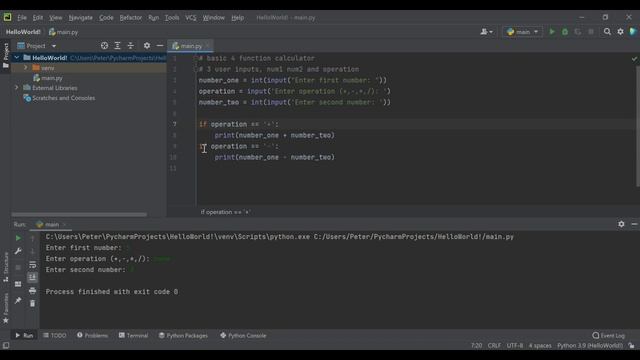Toggle scroll to end in Run console
Viewport: 640px width, 360px height.
[32, 278]
